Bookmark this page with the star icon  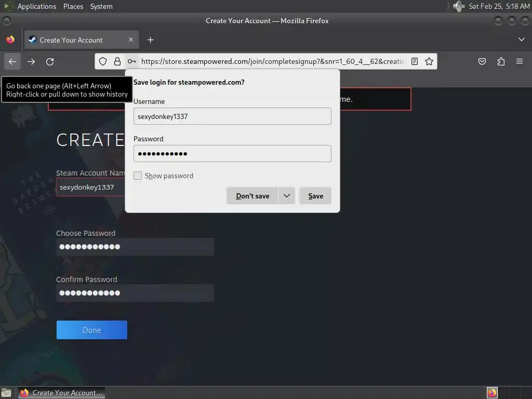pos(429,61)
